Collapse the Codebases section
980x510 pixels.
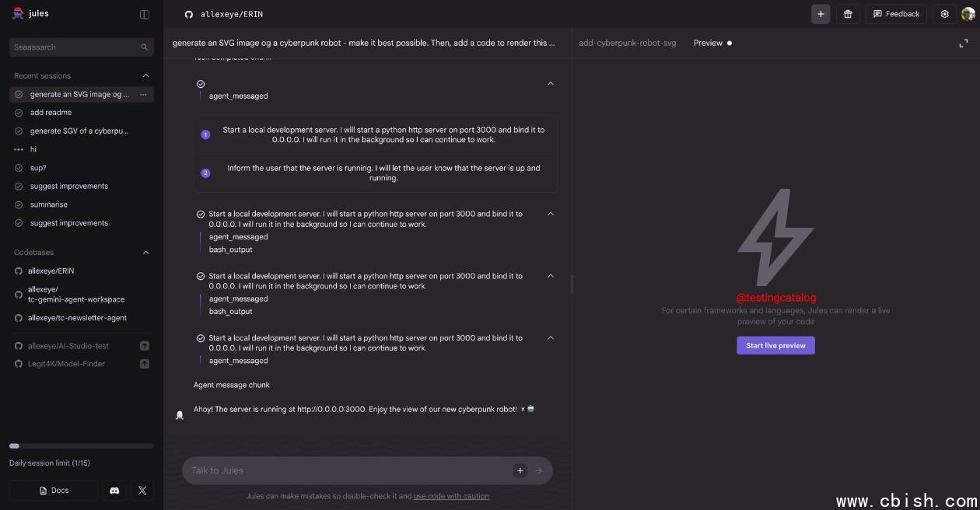pyautogui.click(x=145, y=253)
